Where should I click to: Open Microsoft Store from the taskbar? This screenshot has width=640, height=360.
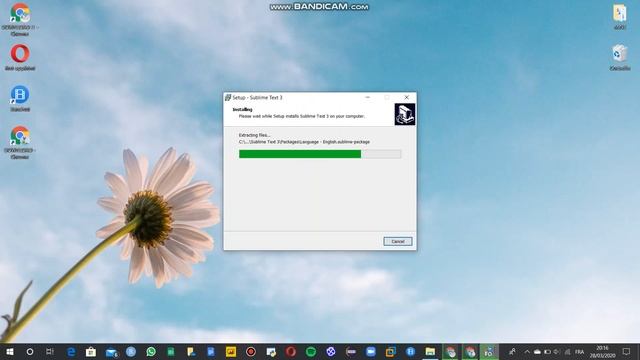[91, 351]
